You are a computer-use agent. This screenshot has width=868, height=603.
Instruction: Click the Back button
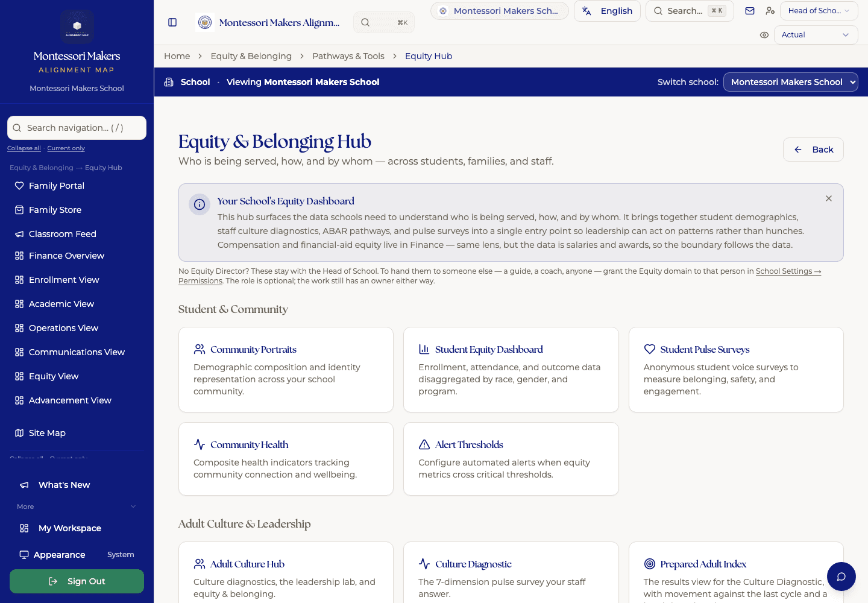(813, 150)
